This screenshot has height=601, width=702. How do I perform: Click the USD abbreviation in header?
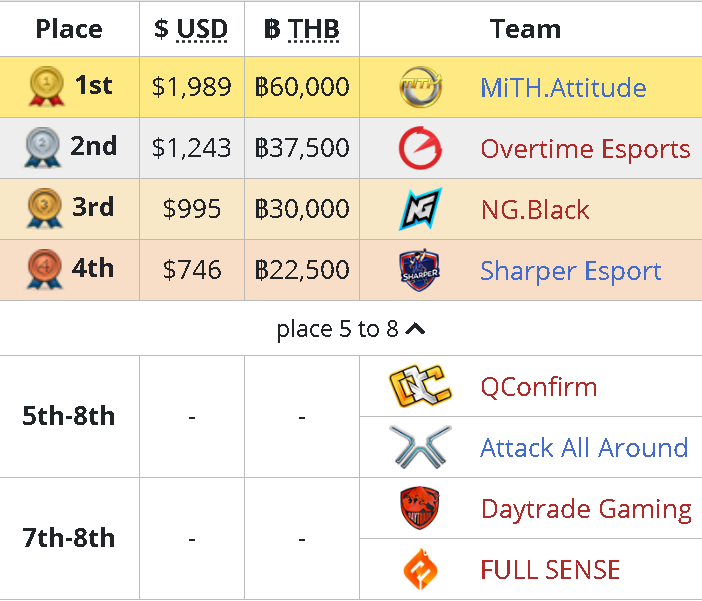pyautogui.click(x=202, y=29)
